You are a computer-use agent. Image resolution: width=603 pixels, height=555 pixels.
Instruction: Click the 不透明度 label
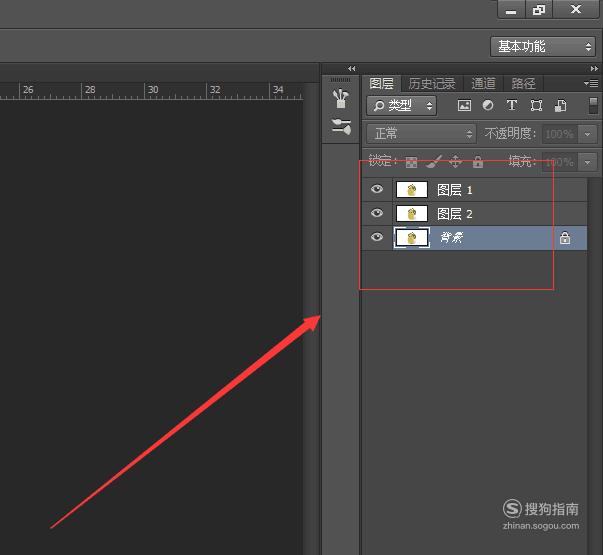click(x=510, y=133)
